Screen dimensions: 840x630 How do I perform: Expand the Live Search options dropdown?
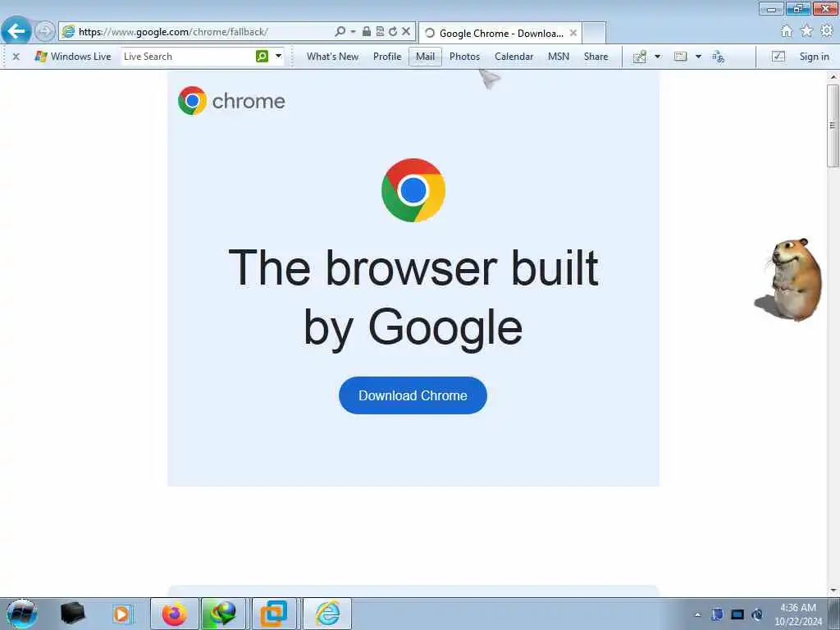click(x=278, y=57)
